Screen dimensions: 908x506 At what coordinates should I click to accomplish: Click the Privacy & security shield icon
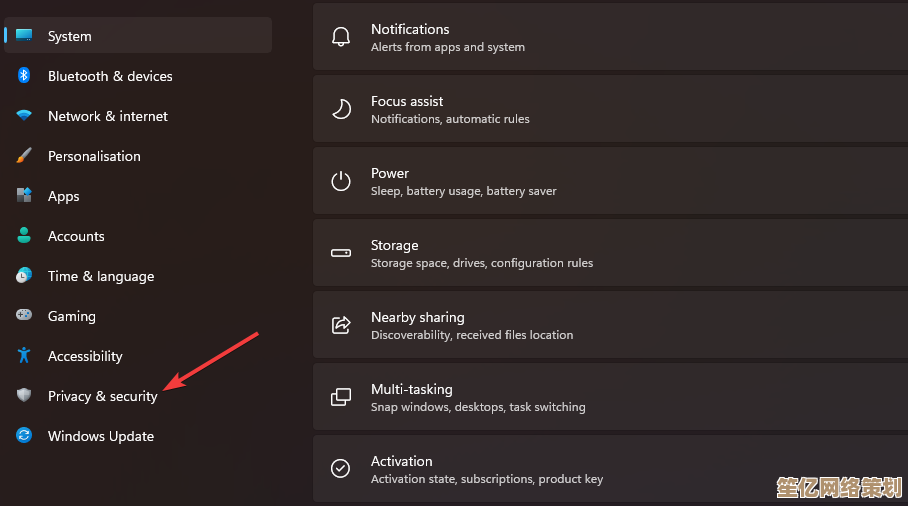(24, 395)
